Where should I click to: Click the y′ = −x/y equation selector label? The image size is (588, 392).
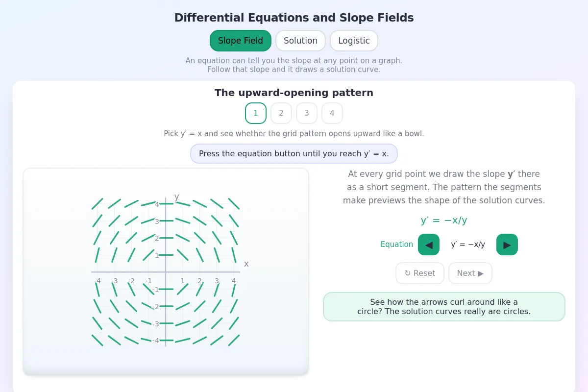tap(468, 245)
